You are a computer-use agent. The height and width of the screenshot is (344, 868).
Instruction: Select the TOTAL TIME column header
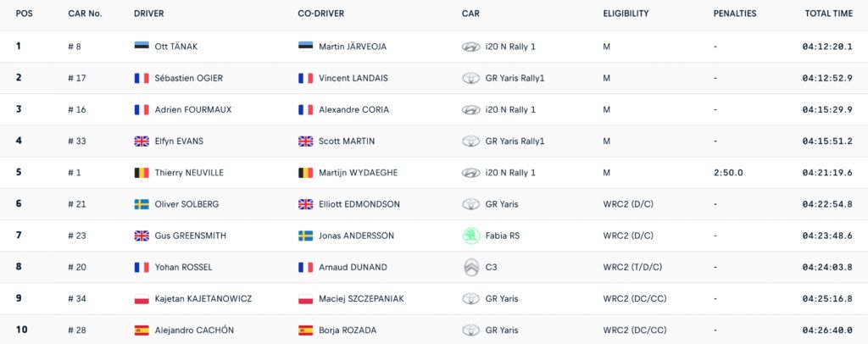coord(829,14)
